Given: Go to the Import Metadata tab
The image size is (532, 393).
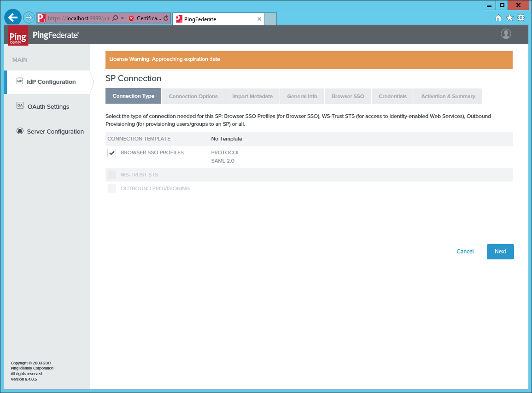Looking at the screenshot, I should point(252,96).
